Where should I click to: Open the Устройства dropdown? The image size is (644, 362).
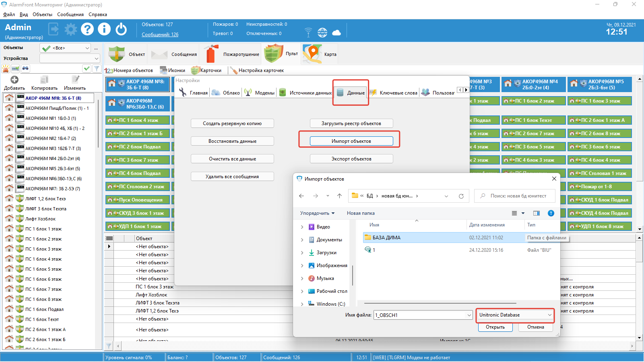coord(70,58)
